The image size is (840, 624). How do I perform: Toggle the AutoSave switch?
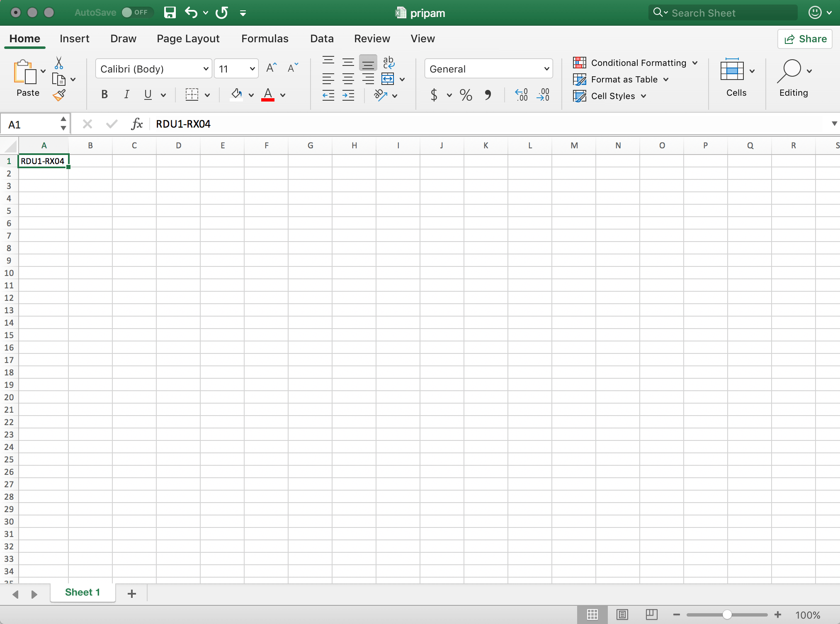137,12
